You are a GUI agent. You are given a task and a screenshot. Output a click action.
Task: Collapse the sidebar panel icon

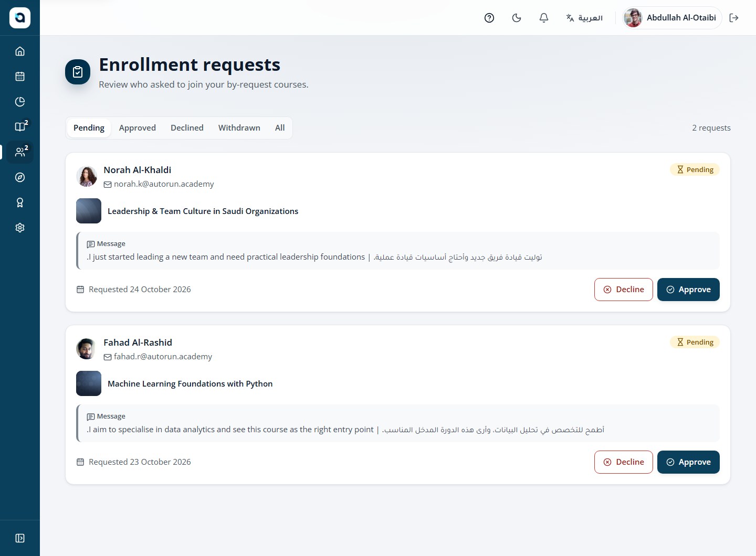point(20,538)
